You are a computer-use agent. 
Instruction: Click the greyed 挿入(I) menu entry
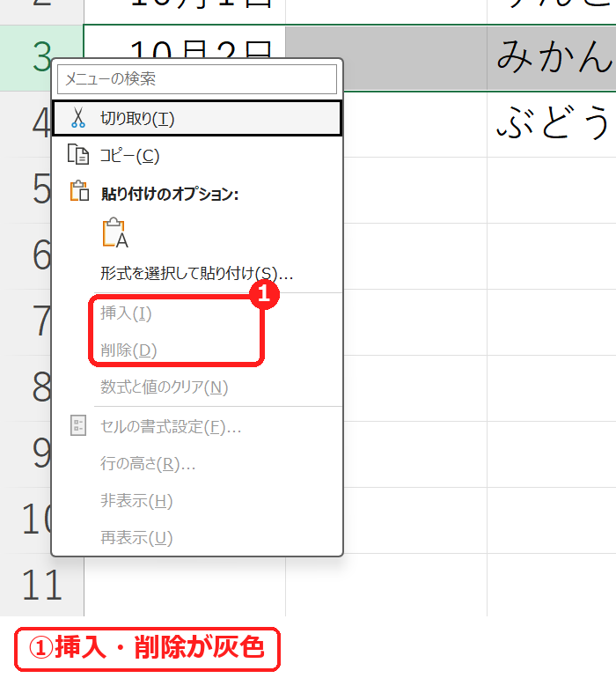(x=197, y=313)
